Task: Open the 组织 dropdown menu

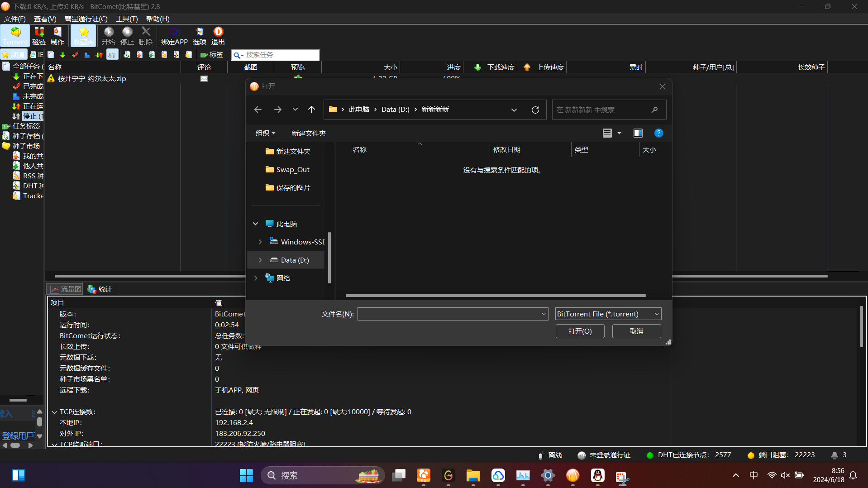Action: tap(265, 133)
